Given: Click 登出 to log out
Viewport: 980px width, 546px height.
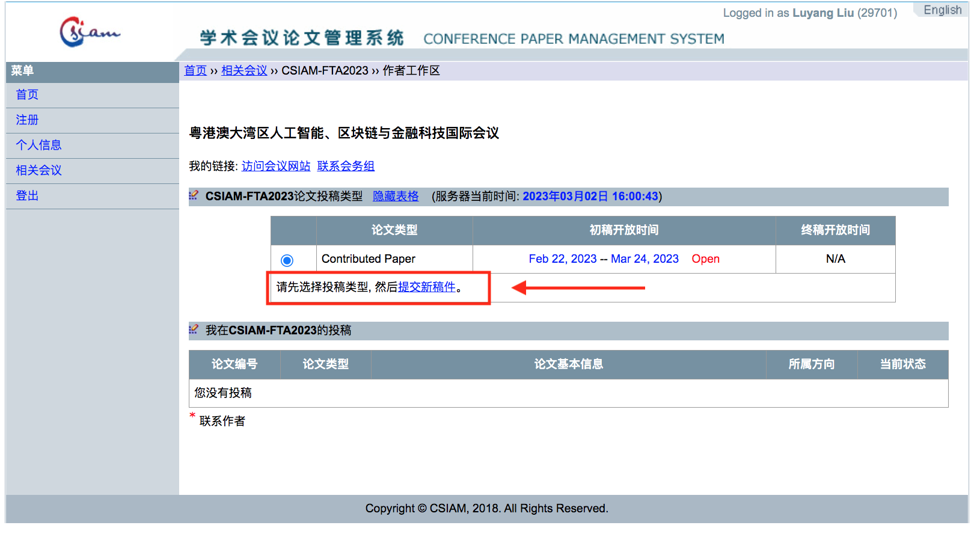Looking at the screenshot, I should pyautogui.click(x=27, y=196).
